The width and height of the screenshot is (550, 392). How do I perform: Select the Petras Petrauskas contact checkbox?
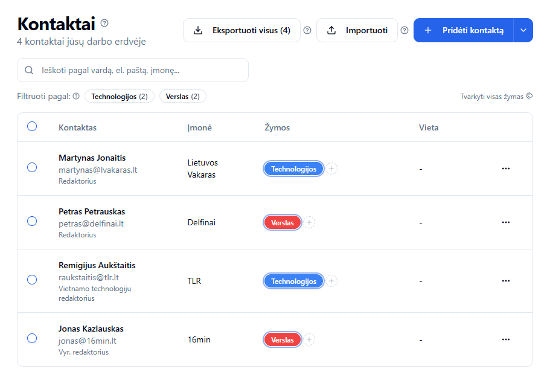click(x=32, y=221)
